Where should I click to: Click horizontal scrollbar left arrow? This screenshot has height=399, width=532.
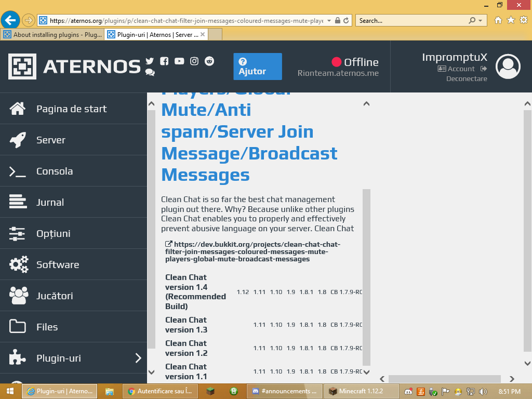(x=382, y=379)
